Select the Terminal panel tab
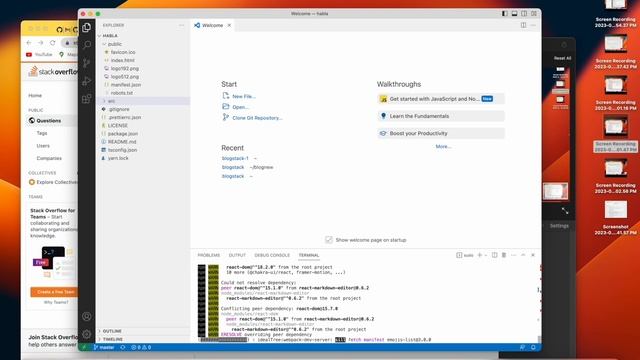Image resolution: width=640 pixels, height=360 pixels. pos(309,255)
